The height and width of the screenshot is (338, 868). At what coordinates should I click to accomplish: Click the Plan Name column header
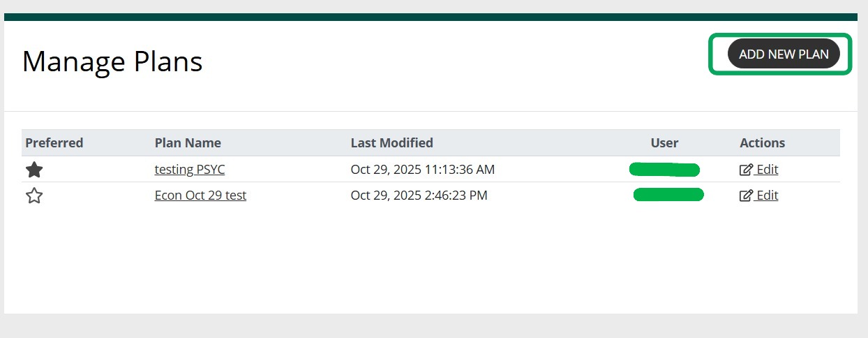pos(188,143)
